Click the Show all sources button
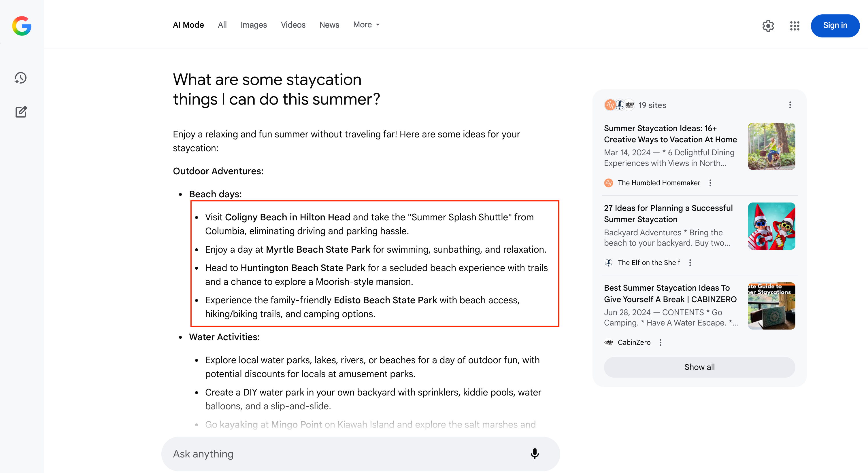 click(x=699, y=367)
